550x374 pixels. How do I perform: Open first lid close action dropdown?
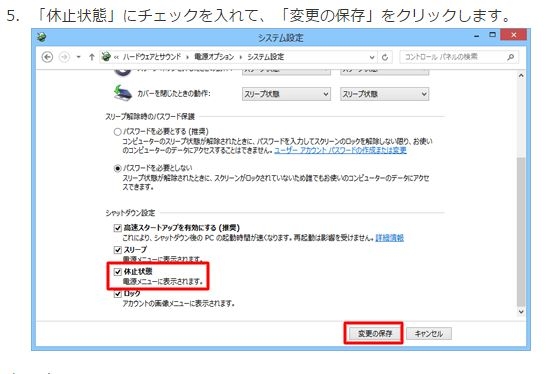coord(286,94)
